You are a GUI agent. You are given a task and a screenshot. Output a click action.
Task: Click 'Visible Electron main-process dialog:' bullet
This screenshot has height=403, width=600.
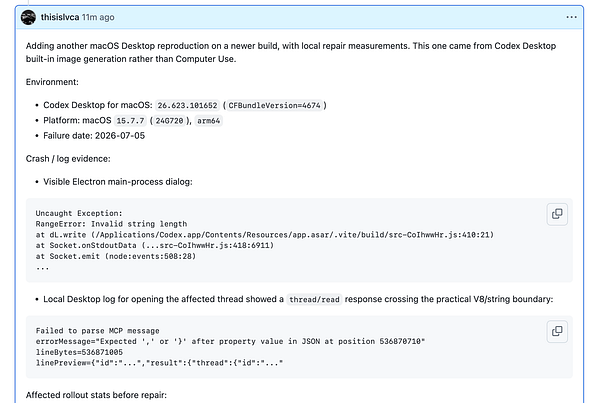point(118,182)
